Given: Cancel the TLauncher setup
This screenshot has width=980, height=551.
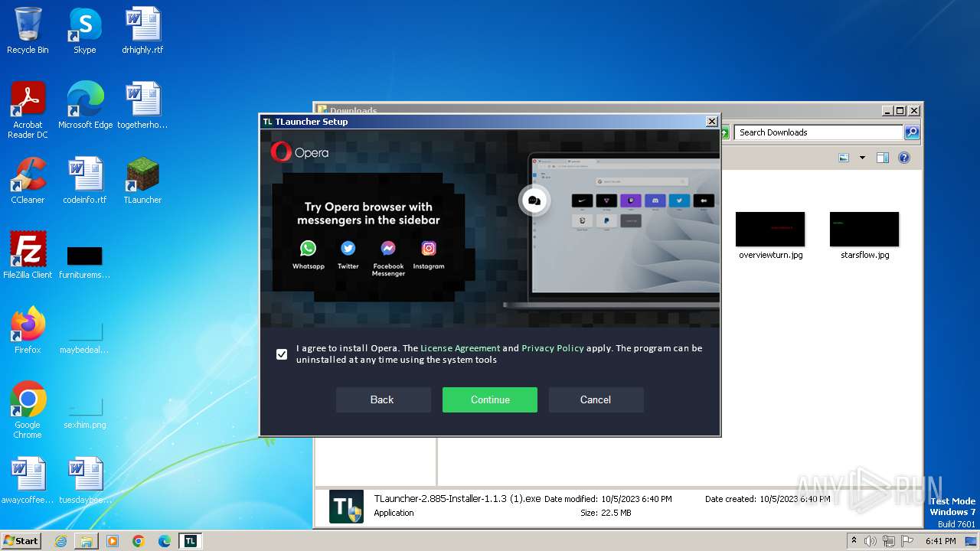Looking at the screenshot, I should (x=596, y=399).
